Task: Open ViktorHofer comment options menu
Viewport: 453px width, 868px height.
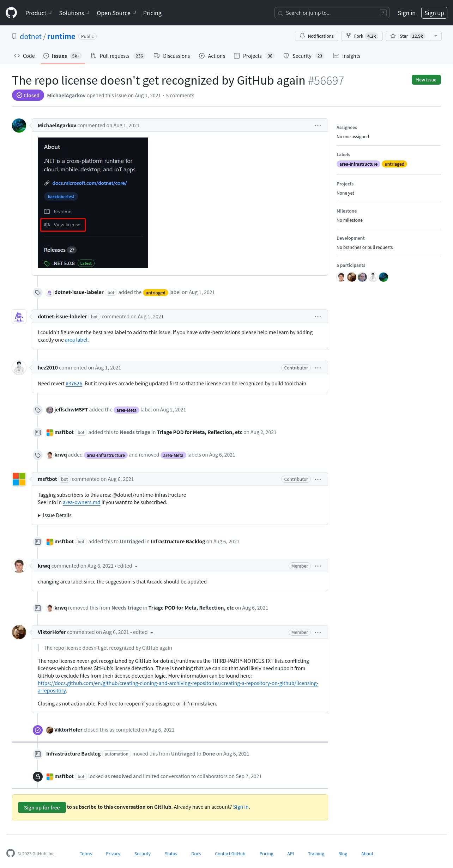Action: click(x=318, y=632)
